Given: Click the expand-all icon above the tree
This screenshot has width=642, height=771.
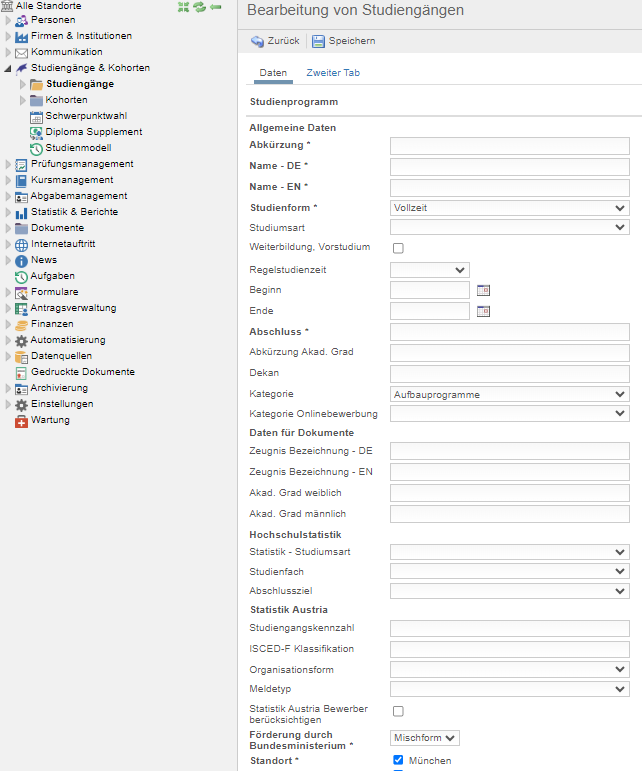Looking at the screenshot, I should [183, 7].
